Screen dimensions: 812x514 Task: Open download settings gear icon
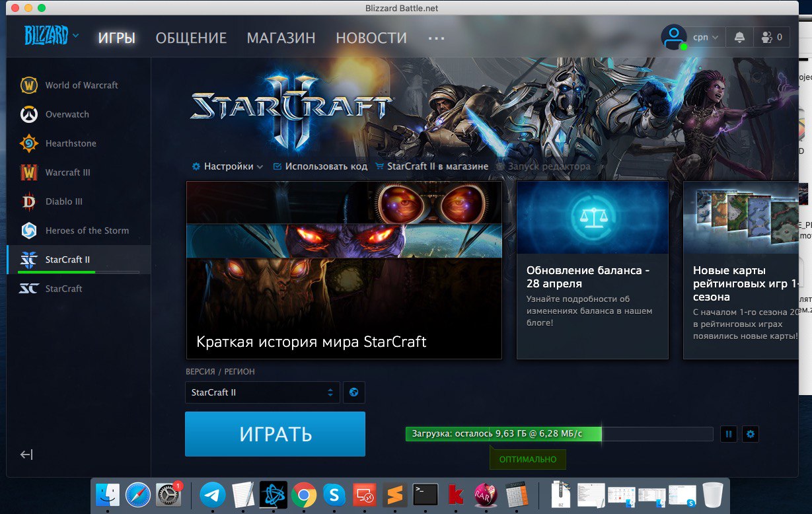(x=750, y=434)
